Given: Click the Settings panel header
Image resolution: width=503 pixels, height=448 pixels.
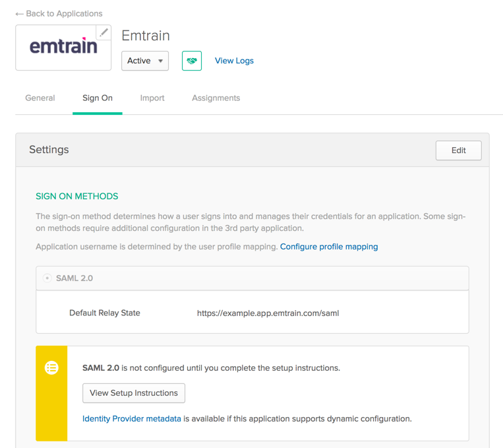Looking at the screenshot, I should [x=49, y=150].
